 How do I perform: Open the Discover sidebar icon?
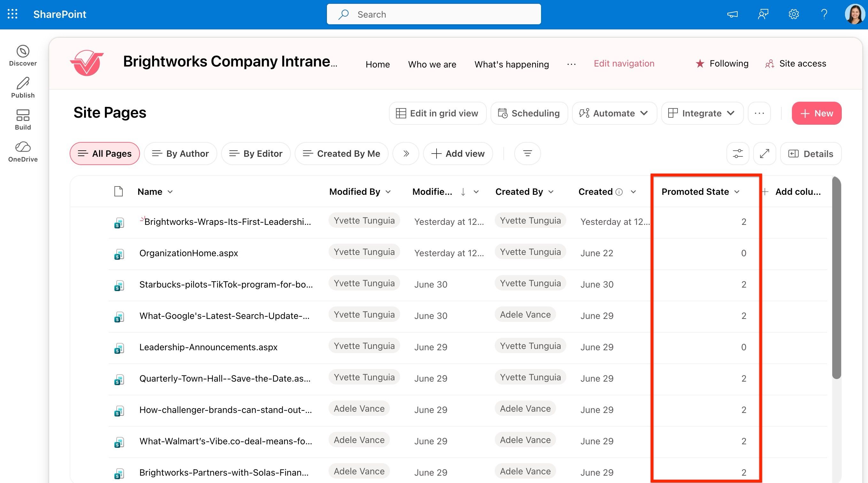[x=23, y=56]
